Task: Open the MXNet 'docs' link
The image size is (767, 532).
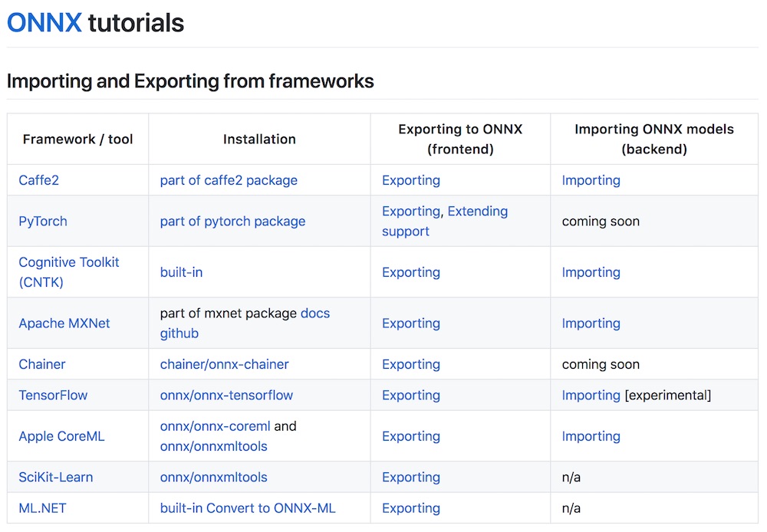Action: [315, 313]
